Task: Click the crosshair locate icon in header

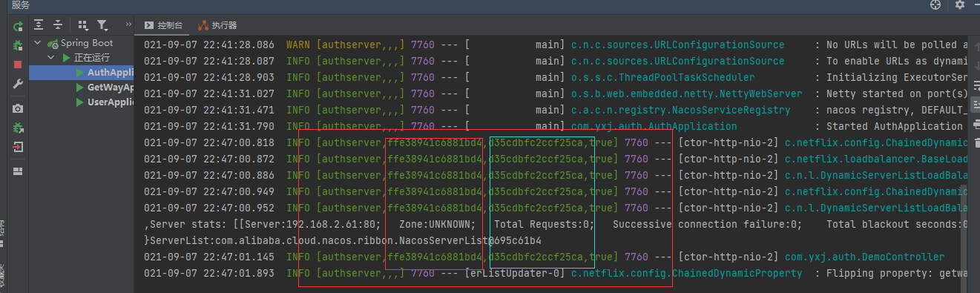Action: (935, 4)
